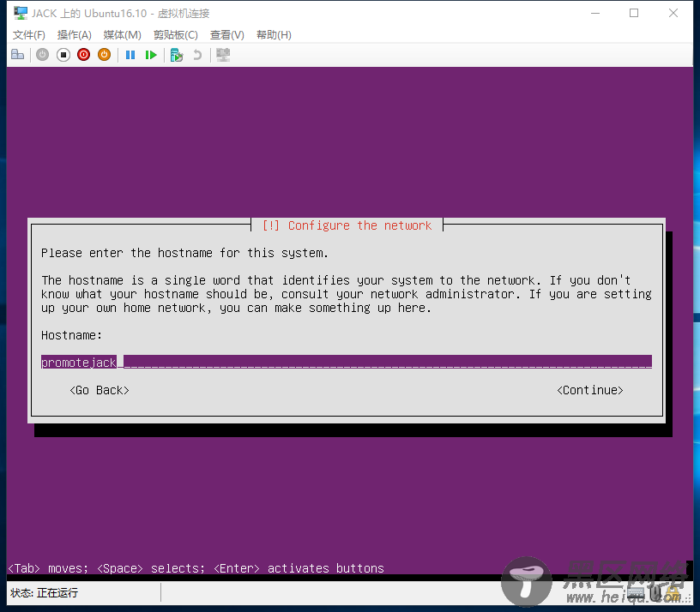Create a checkpoint with the snapshot icon
700x612 pixels.
click(177, 55)
